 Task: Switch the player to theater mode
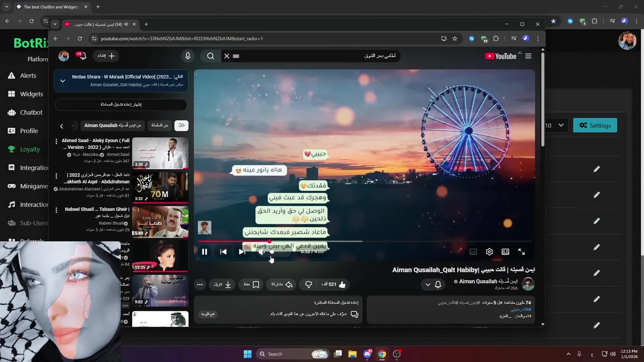click(505, 252)
